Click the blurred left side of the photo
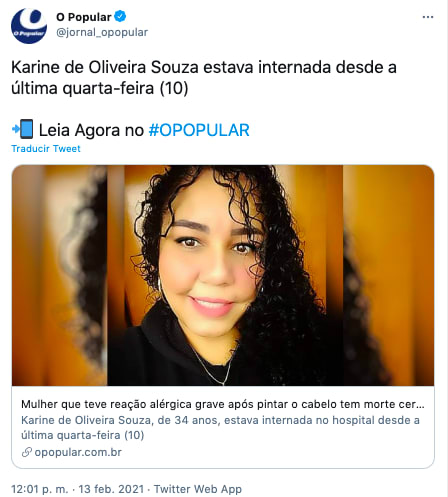Screen dimensions: 448x497 point(60,275)
